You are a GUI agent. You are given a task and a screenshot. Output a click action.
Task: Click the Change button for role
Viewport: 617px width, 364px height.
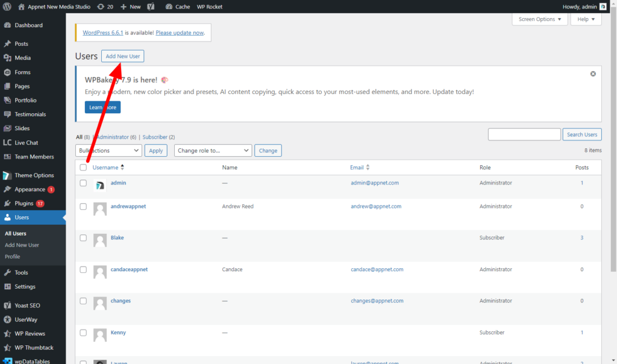(268, 150)
